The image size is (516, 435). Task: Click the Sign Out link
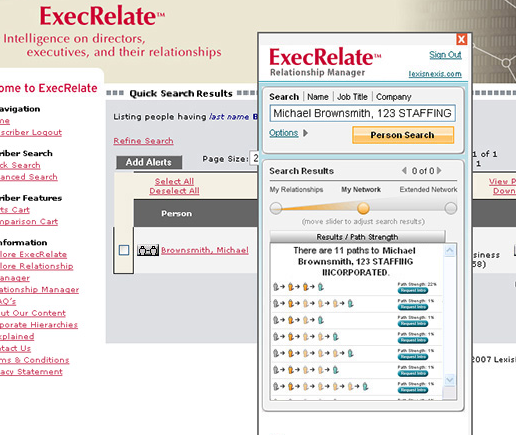pos(445,55)
